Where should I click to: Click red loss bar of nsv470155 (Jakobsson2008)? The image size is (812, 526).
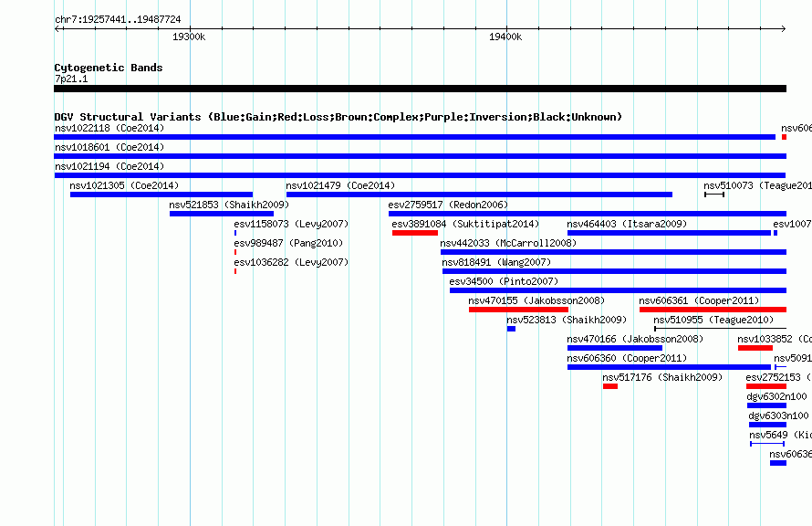pos(518,310)
